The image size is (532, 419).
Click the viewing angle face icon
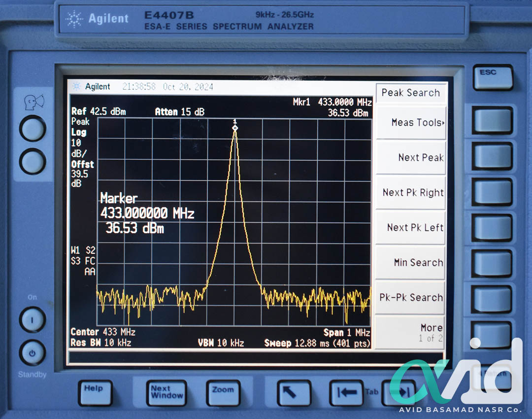[33, 103]
